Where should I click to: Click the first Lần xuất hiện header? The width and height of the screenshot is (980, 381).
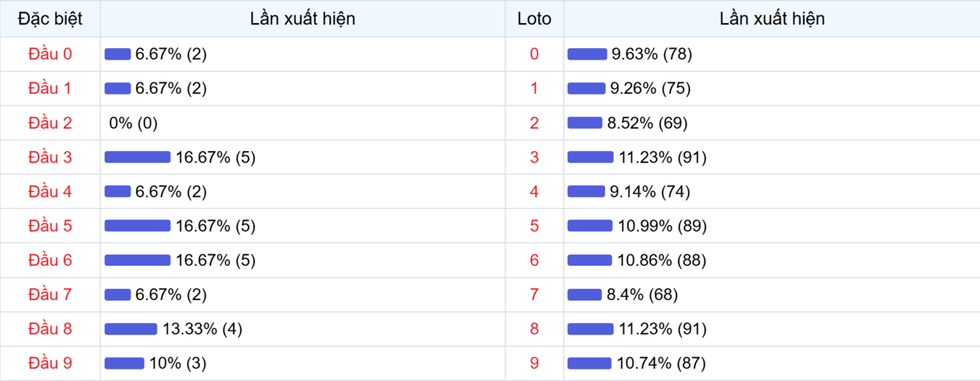tap(303, 19)
